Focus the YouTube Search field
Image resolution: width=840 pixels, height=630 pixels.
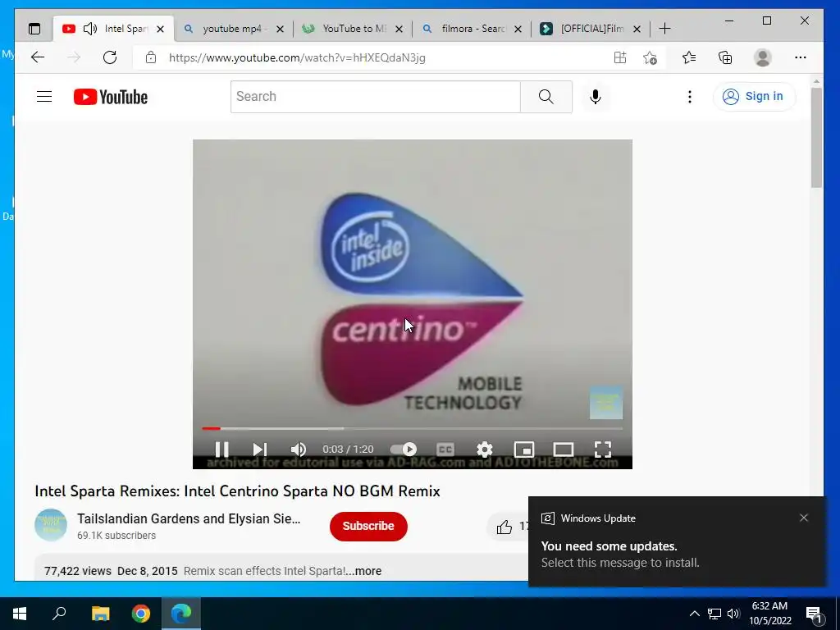[375, 97]
